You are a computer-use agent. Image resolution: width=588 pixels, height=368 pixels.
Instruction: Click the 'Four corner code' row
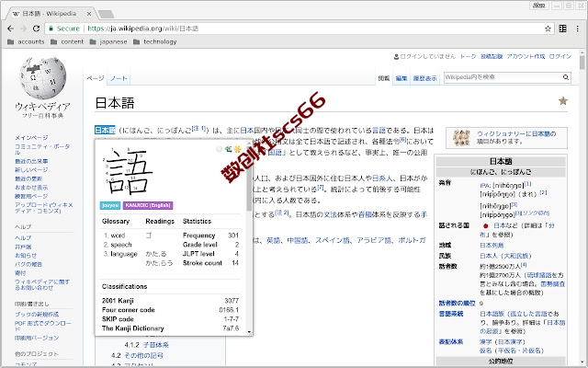(x=170, y=310)
